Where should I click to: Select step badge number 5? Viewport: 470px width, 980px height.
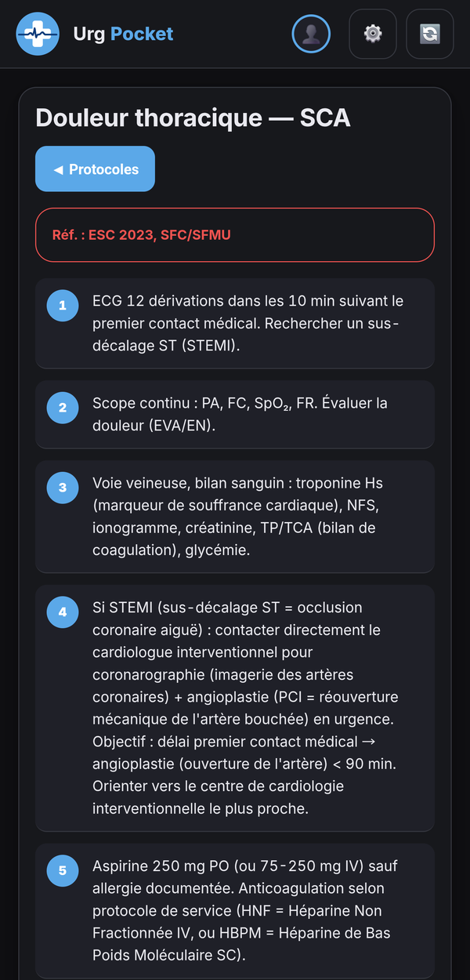63,870
